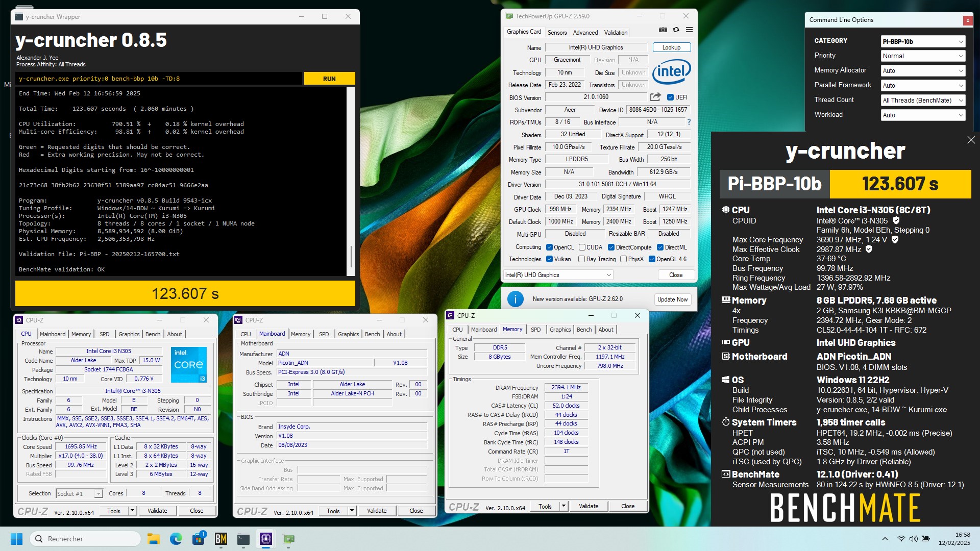Click the GPU-Z refresh icon
980x551 pixels.
[x=676, y=30]
